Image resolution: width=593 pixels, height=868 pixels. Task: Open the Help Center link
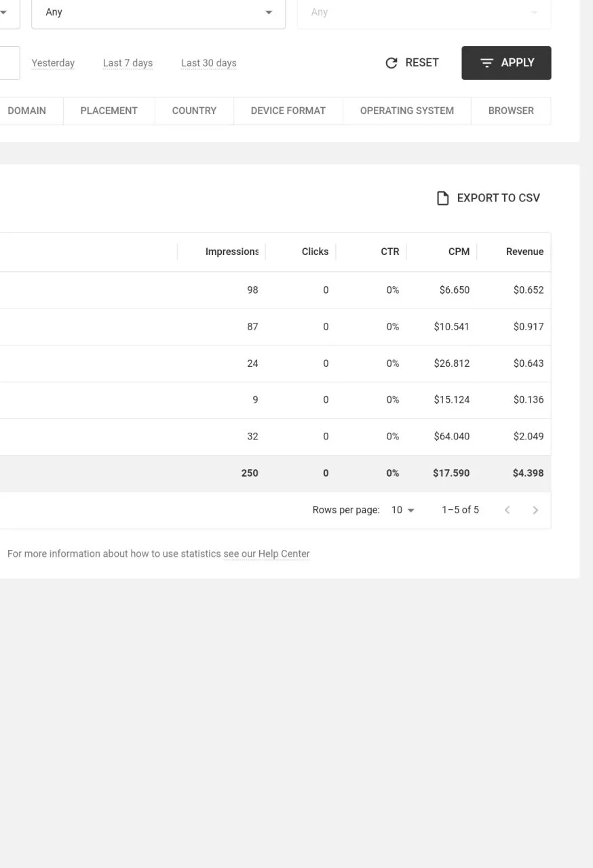point(267,554)
